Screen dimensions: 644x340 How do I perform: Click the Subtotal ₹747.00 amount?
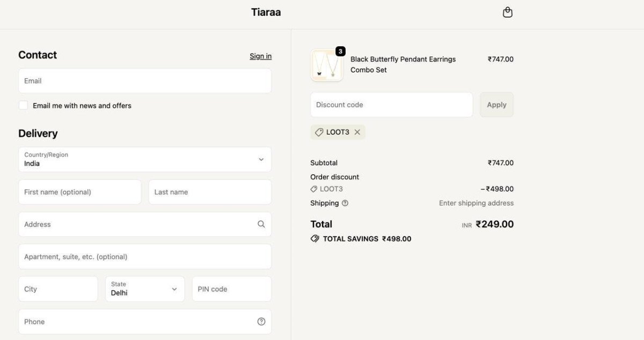point(501,162)
